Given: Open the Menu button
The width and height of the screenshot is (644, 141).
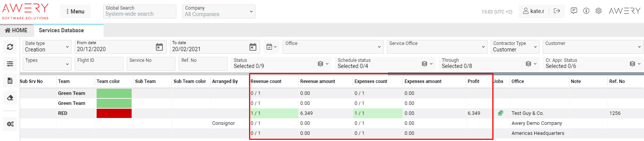Looking at the screenshot, I should click(x=75, y=12).
